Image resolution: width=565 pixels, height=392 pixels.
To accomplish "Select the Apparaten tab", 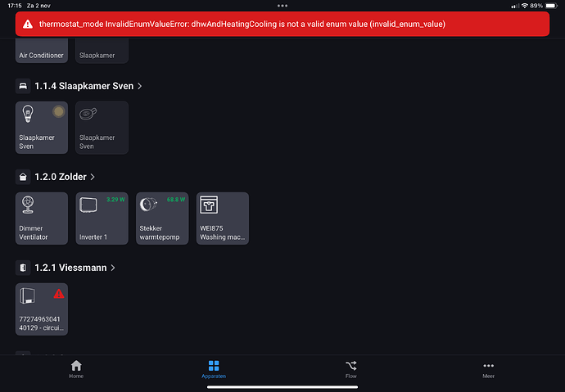I will pos(214,369).
